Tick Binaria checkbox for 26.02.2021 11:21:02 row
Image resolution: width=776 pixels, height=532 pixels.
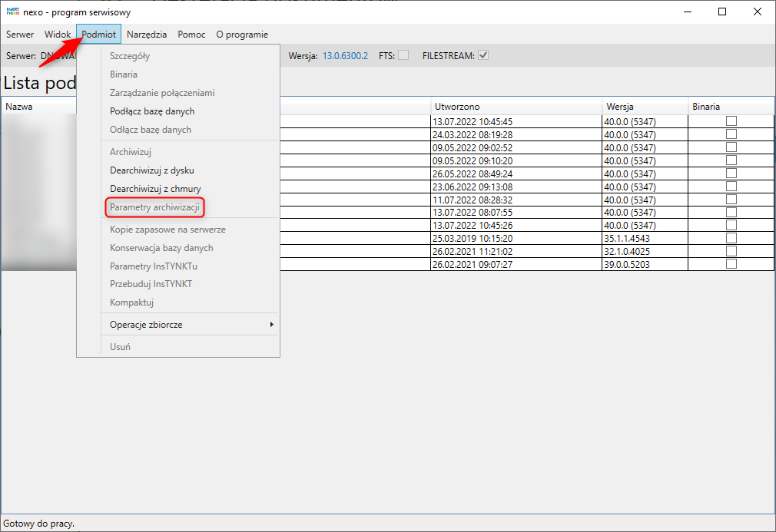click(x=731, y=251)
